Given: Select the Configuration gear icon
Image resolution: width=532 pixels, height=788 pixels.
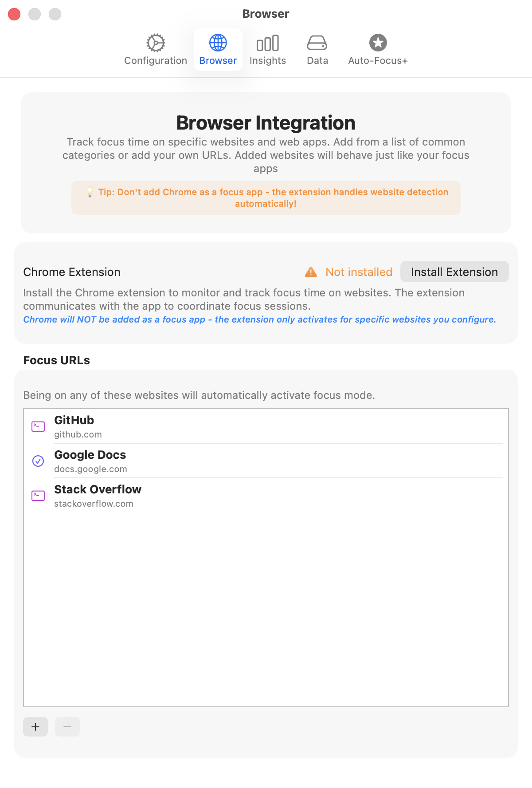Looking at the screenshot, I should click(x=155, y=43).
